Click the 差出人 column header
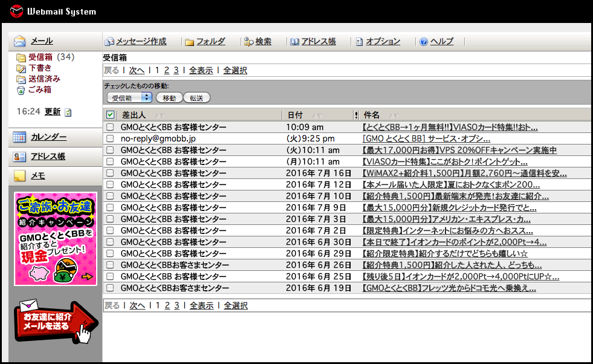The width and height of the screenshot is (593, 364). tap(134, 115)
